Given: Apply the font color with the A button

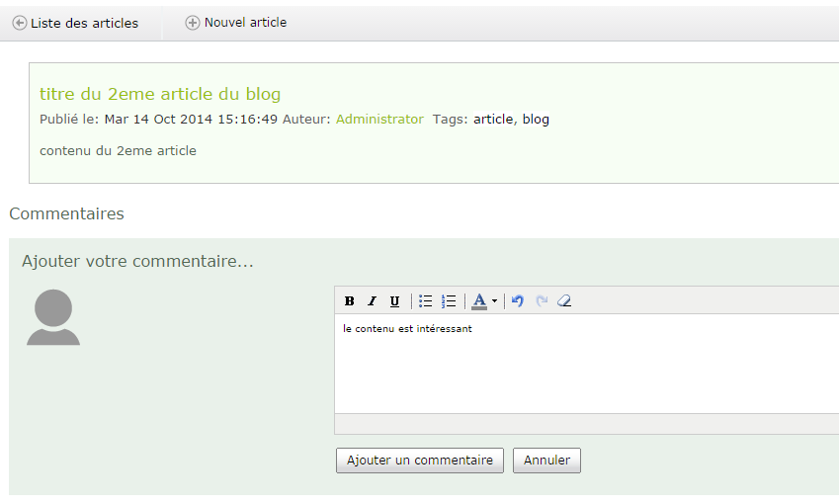Looking at the screenshot, I should (x=479, y=301).
